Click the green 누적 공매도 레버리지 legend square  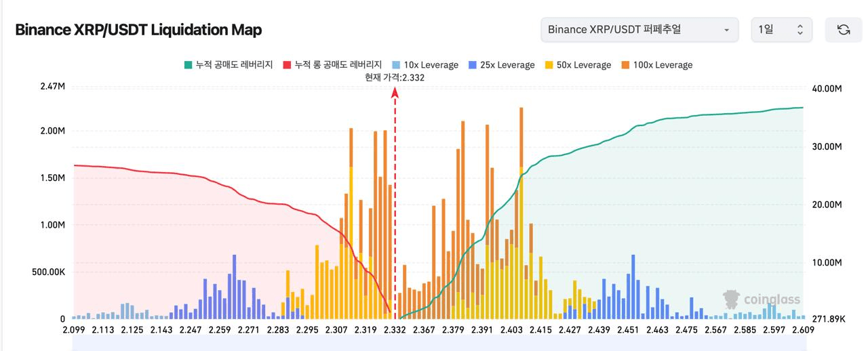click(x=188, y=65)
